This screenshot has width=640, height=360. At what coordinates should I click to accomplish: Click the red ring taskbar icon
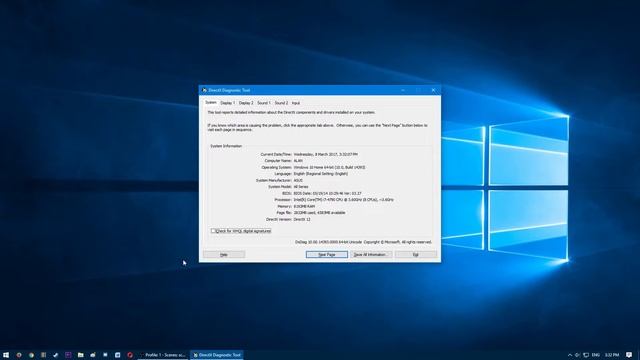tap(130, 355)
